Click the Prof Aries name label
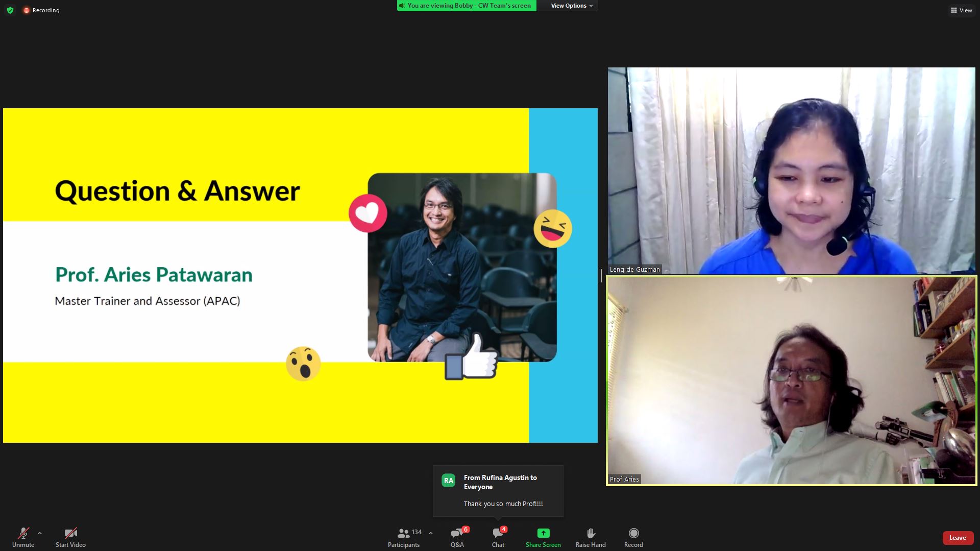 624,479
